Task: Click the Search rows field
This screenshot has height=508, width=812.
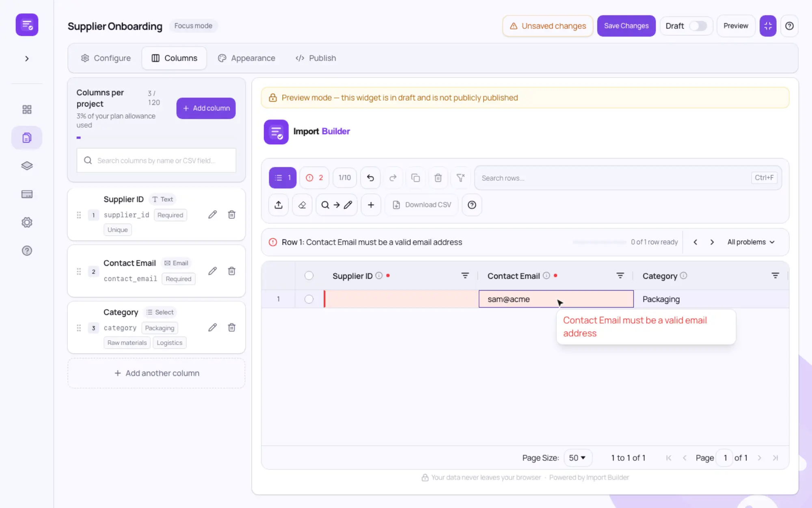Action: [x=628, y=178]
